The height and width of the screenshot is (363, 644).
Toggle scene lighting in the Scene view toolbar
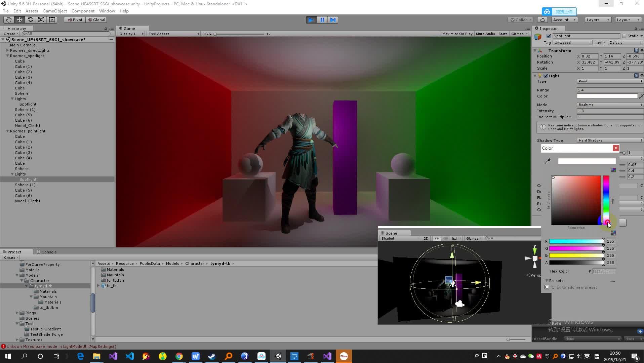[x=436, y=238]
